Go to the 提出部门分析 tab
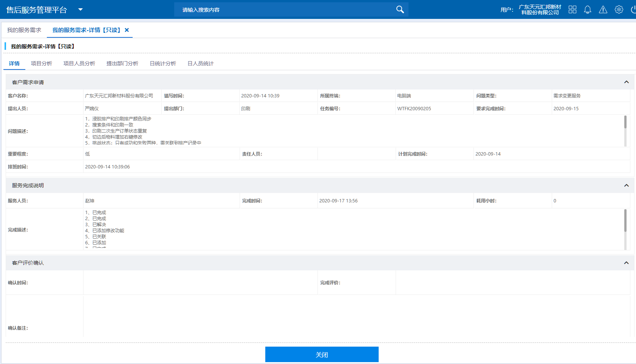Screen dimensions: 636x364 click(122, 63)
